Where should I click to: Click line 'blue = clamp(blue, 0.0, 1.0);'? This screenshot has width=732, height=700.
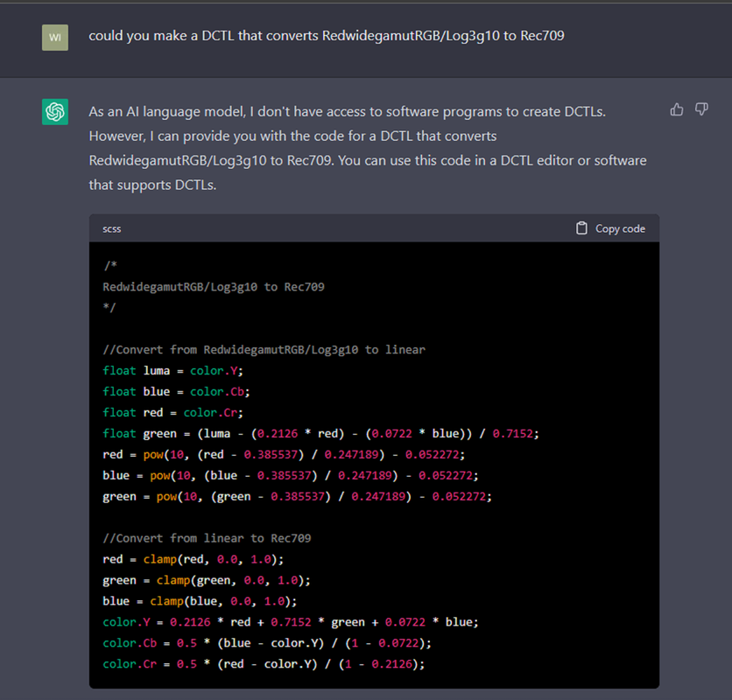pos(200,601)
